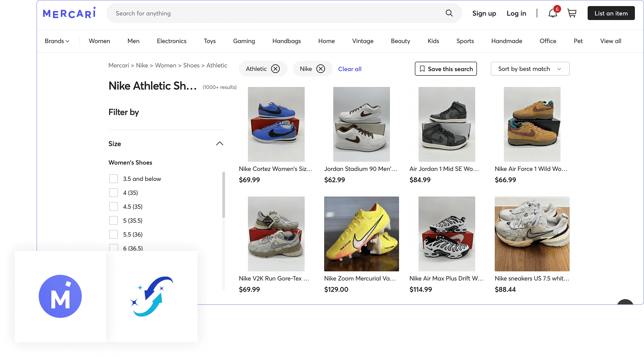
Task: Click View all categories
Action: click(x=610, y=41)
